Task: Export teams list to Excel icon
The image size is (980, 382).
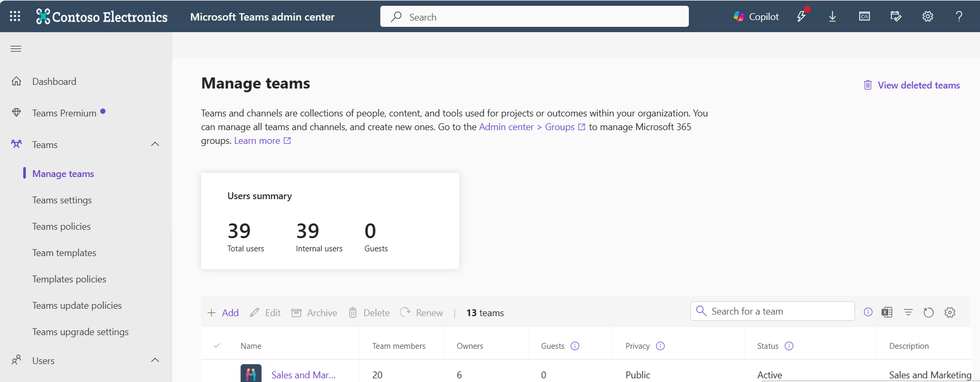Action: pos(887,312)
